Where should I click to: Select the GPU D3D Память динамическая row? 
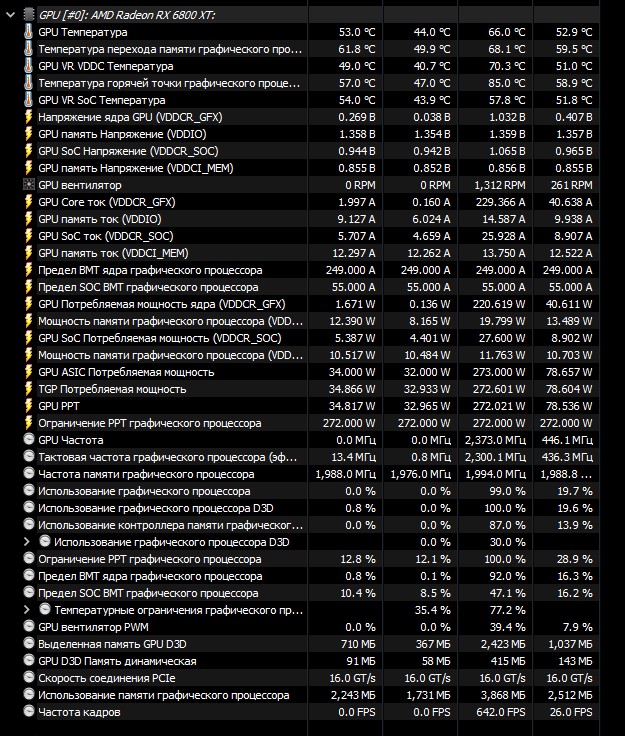click(x=311, y=661)
